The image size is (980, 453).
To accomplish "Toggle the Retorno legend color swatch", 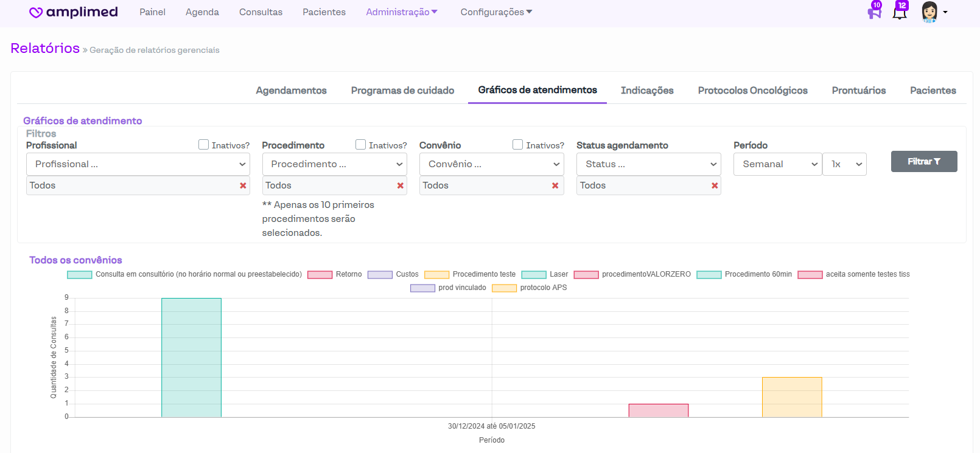I will pyautogui.click(x=320, y=275).
